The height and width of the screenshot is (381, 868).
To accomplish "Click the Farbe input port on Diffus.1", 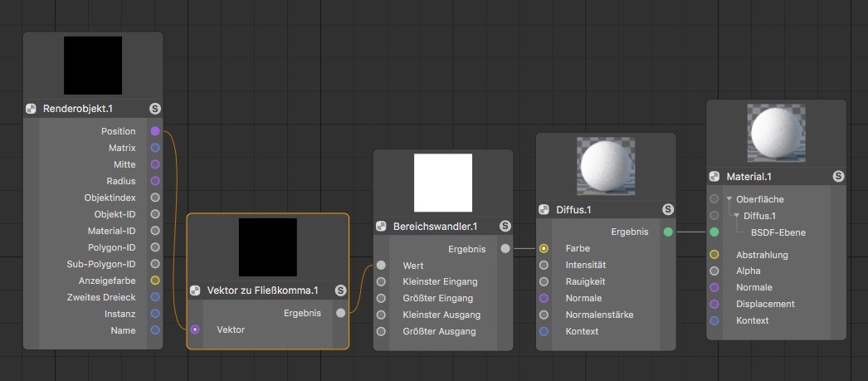I will (x=544, y=249).
